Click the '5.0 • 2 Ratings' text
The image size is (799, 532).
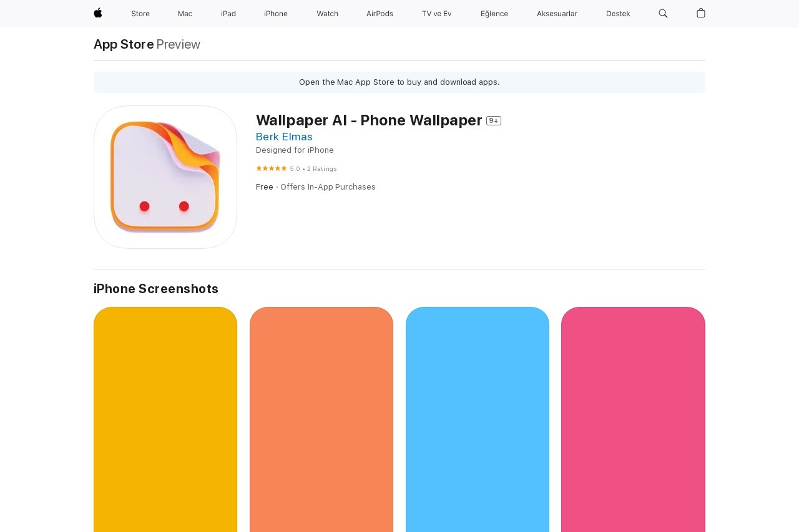[x=313, y=169]
